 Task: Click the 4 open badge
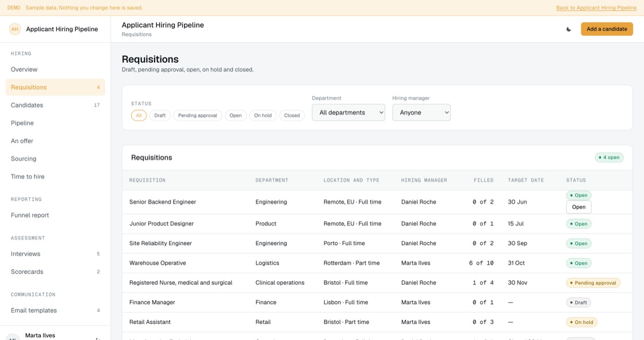coord(609,158)
